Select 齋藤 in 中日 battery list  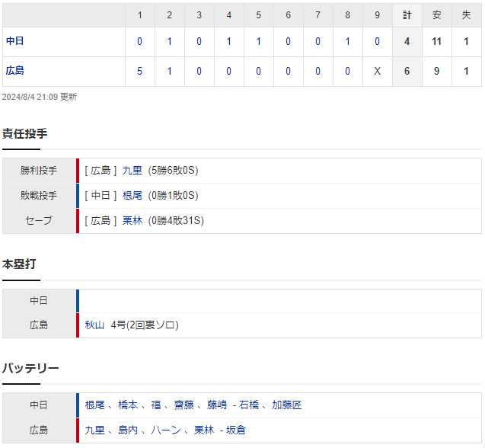pos(183,405)
